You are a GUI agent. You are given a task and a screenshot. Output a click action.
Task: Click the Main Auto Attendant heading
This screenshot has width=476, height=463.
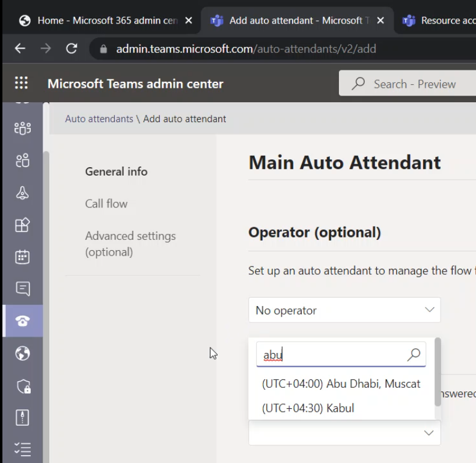pos(344,162)
